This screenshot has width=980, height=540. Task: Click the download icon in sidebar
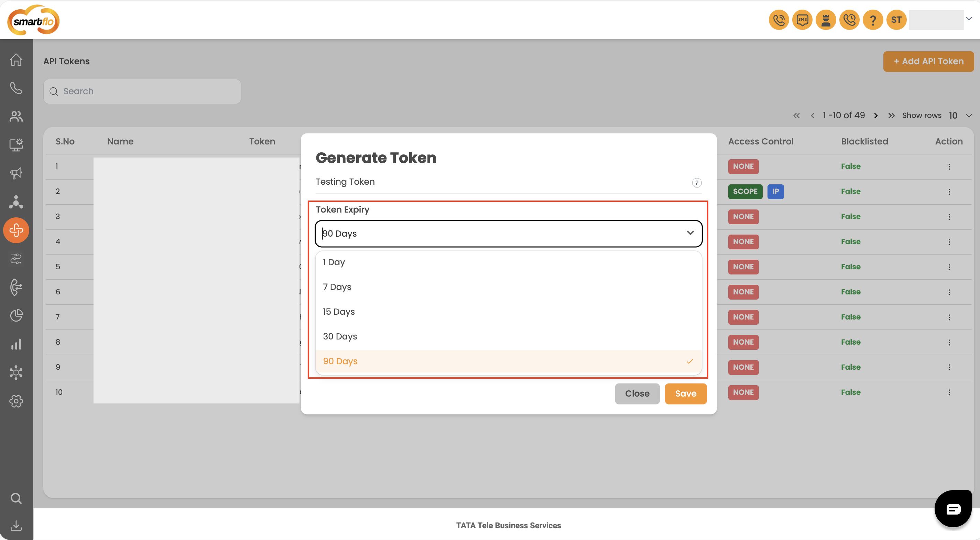click(x=16, y=526)
